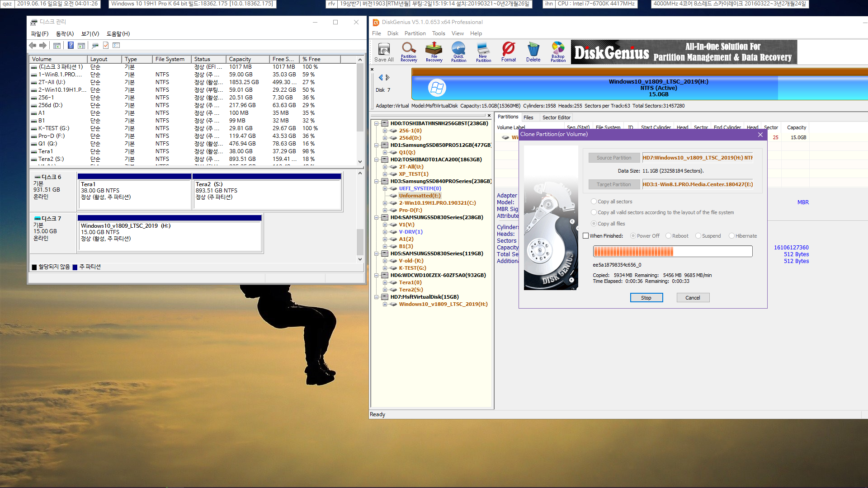Click show console tree icon in Disk Management
This screenshot has width=868, height=488.
pyautogui.click(x=57, y=45)
